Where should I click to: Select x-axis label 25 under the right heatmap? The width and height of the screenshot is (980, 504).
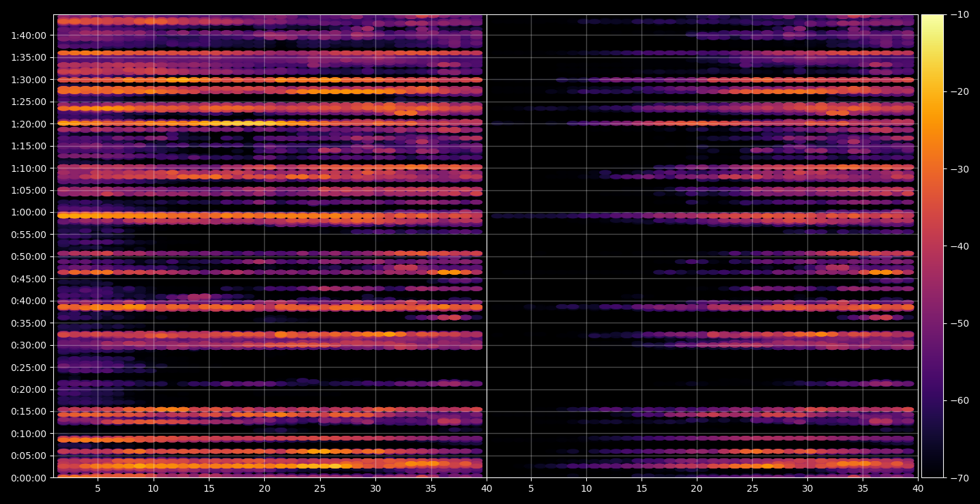point(752,489)
